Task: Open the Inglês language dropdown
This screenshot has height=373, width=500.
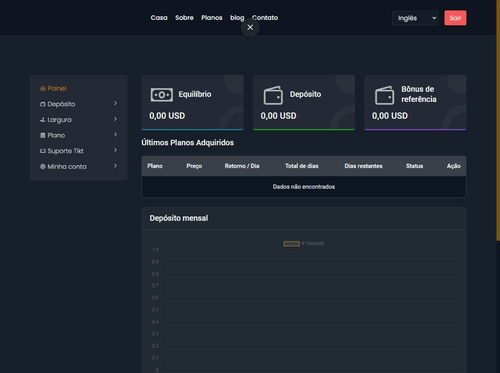Action: [415, 18]
